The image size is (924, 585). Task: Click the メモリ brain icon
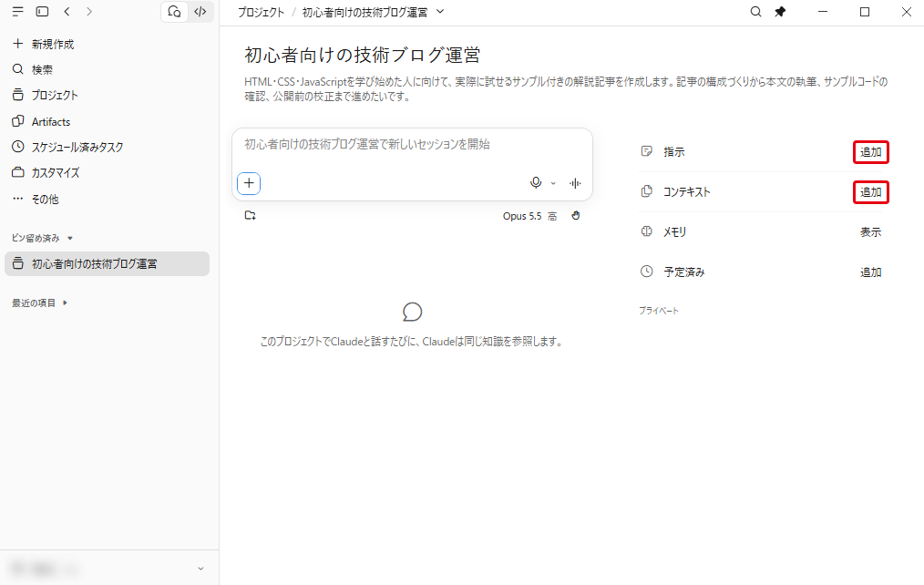pyautogui.click(x=646, y=231)
